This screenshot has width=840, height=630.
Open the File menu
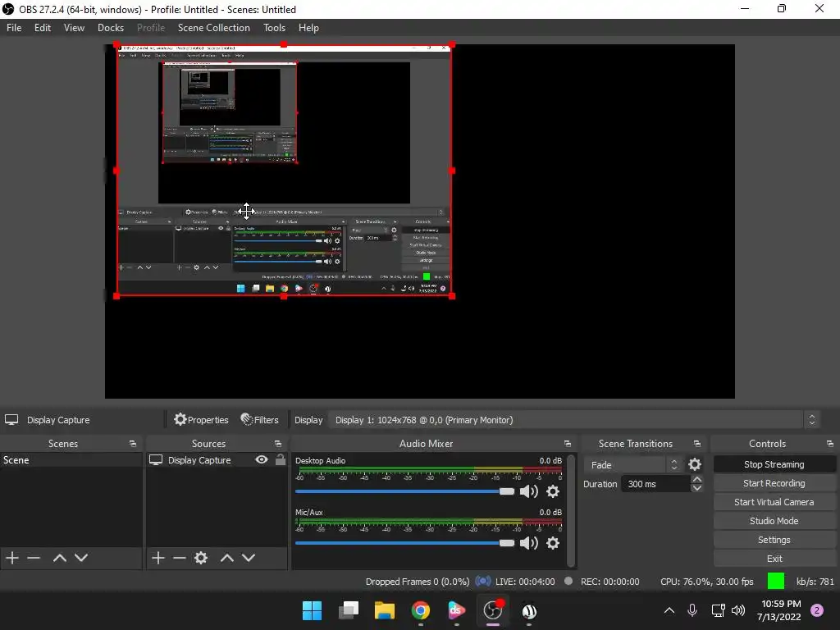click(x=14, y=28)
